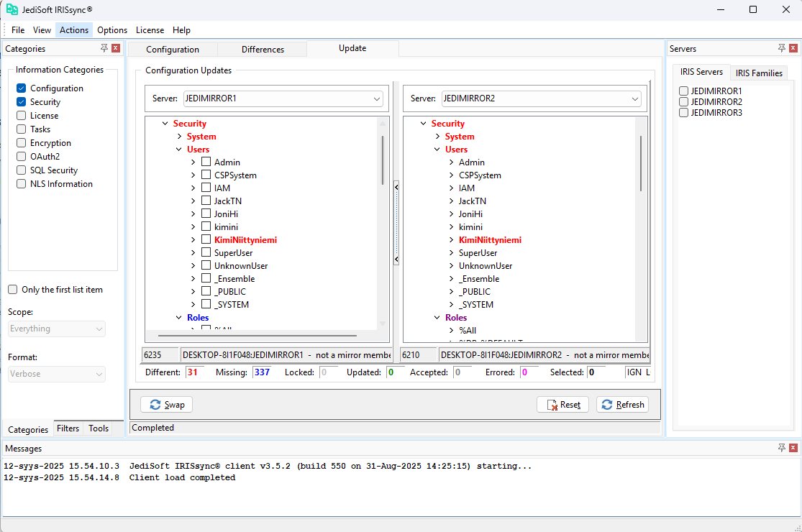Uncheck the Configuration category

coord(22,88)
